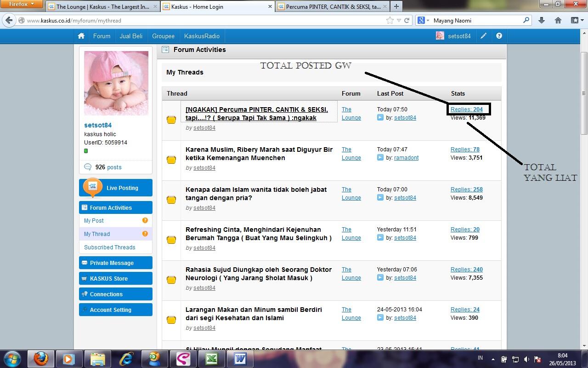Viewport: 588px width, 368px height.
Task: Click the help icon next to My Thread
Action: pos(145,234)
